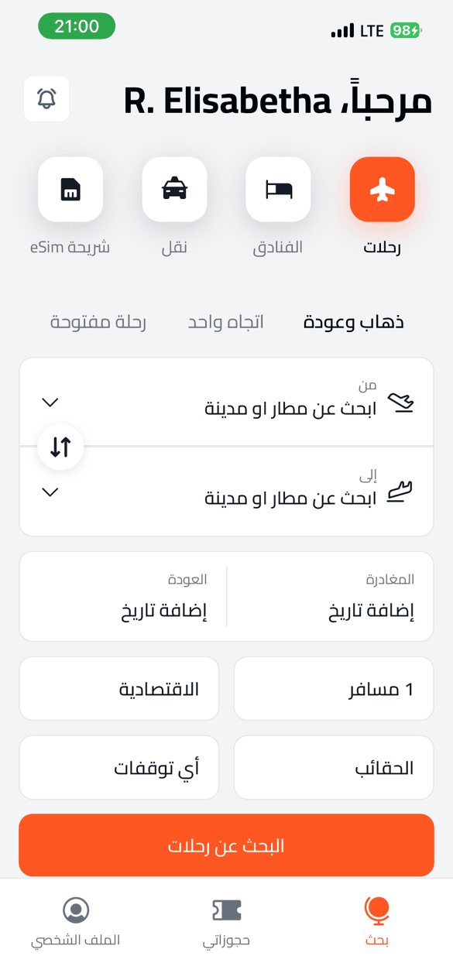Open the Hotels (الفنادق) bed icon
This screenshot has width=453, height=980.
[x=278, y=189]
